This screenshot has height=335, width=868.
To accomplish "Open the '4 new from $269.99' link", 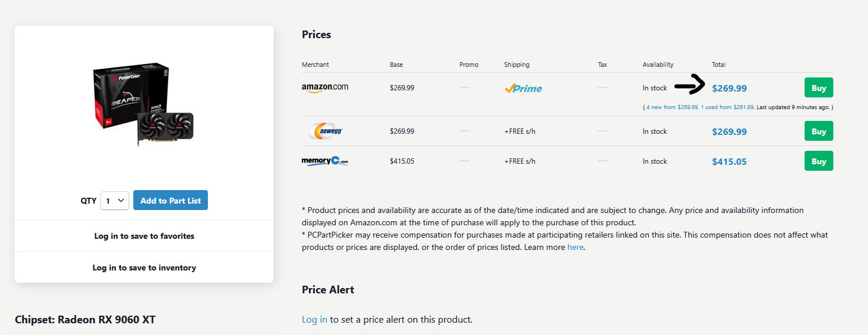I will 671,107.
